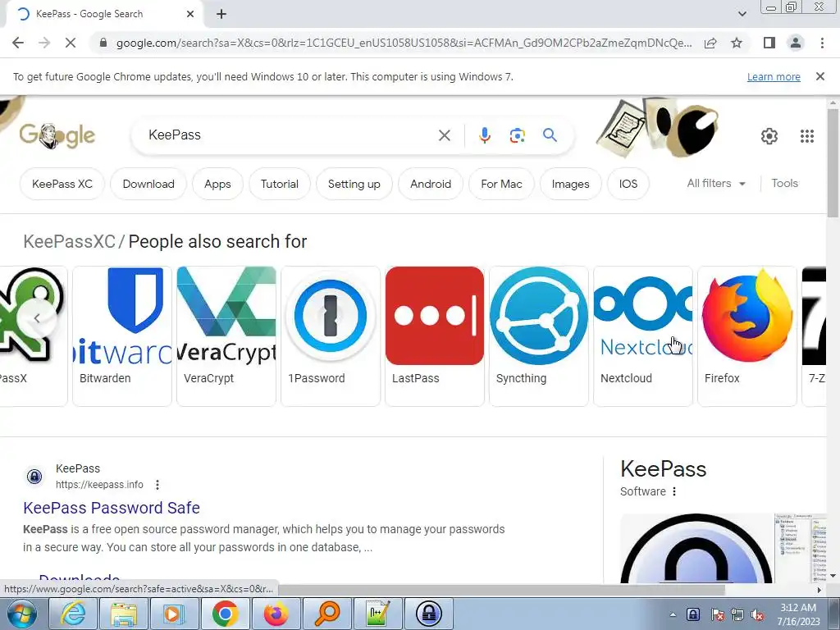Open Chrome profile avatar
The image size is (840, 630).
[x=796, y=43]
